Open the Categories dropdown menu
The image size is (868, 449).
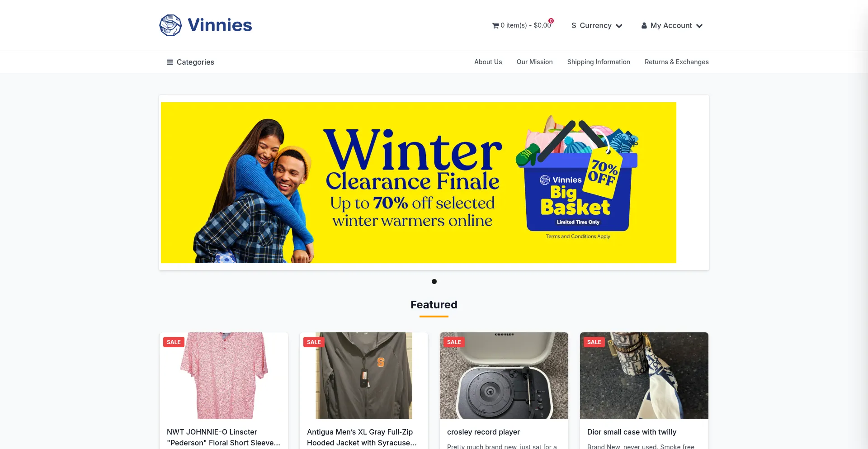tap(190, 62)
